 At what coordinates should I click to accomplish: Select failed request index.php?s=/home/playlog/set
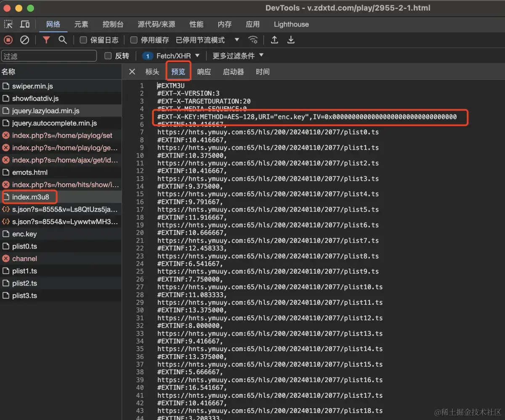click(x=61, y=135)
